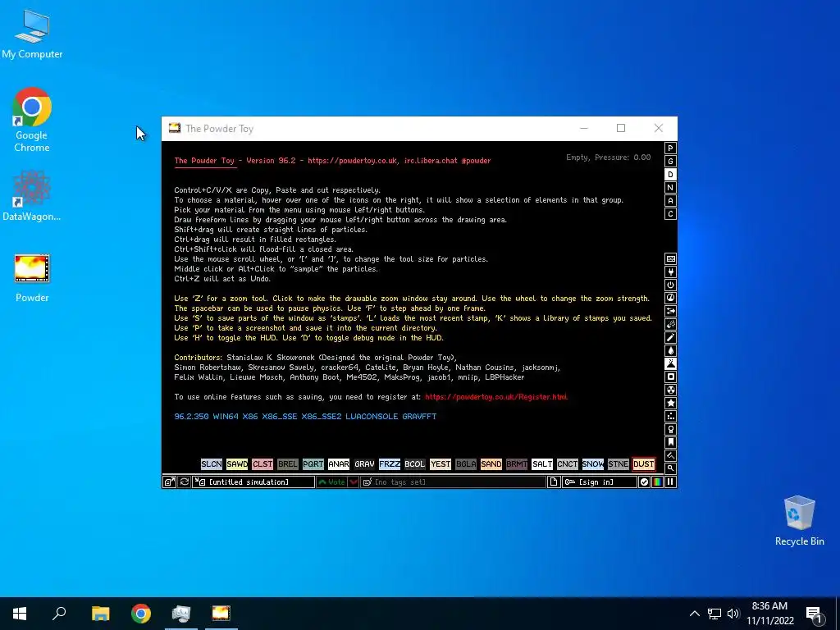Open the Powder desktop shortcut
The width and height of the screenshot is (840, 630).
[32, 278]
